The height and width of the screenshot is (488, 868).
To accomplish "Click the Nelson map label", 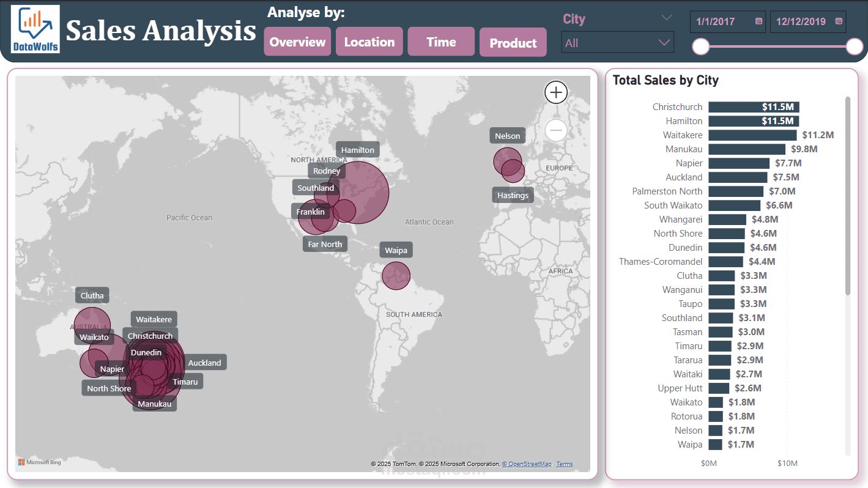I will pos(507,136).
